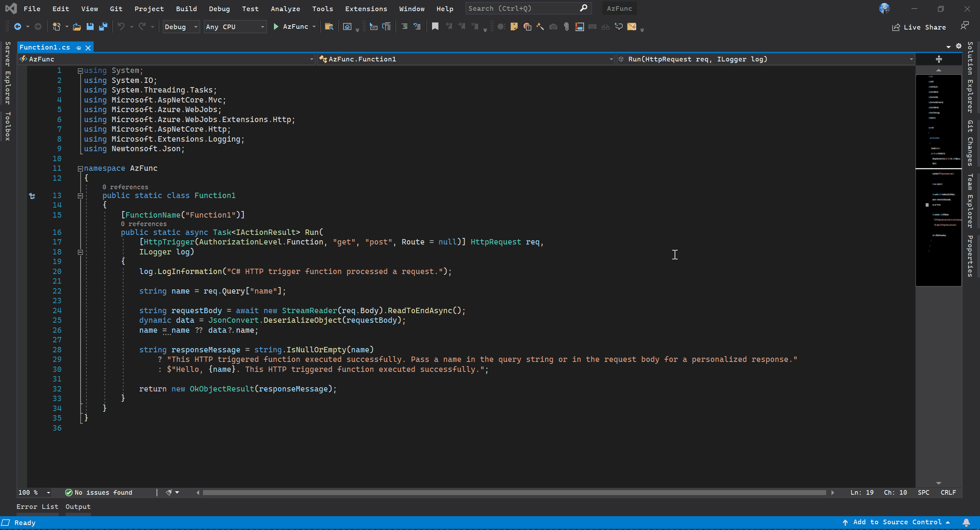The image size is (980, 530).
Task: Click the yellow sticky note icon
Action: [x=514, y=26]
